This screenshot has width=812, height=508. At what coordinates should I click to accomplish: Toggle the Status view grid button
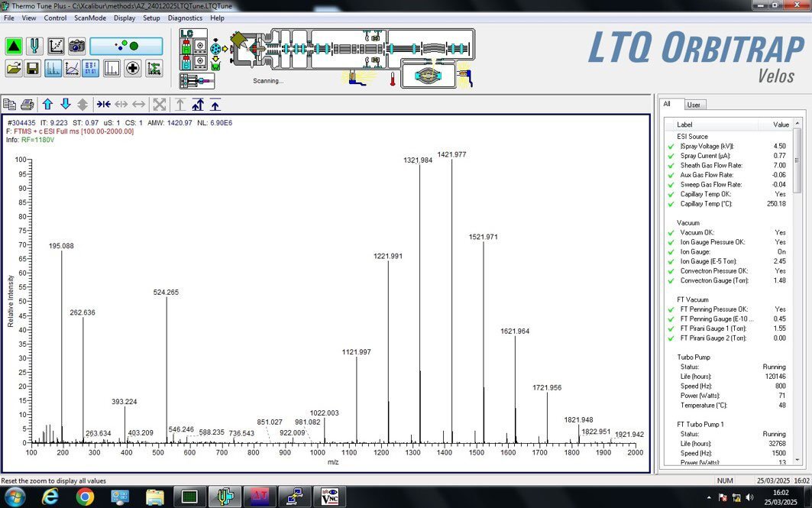(x=91, y=68)
